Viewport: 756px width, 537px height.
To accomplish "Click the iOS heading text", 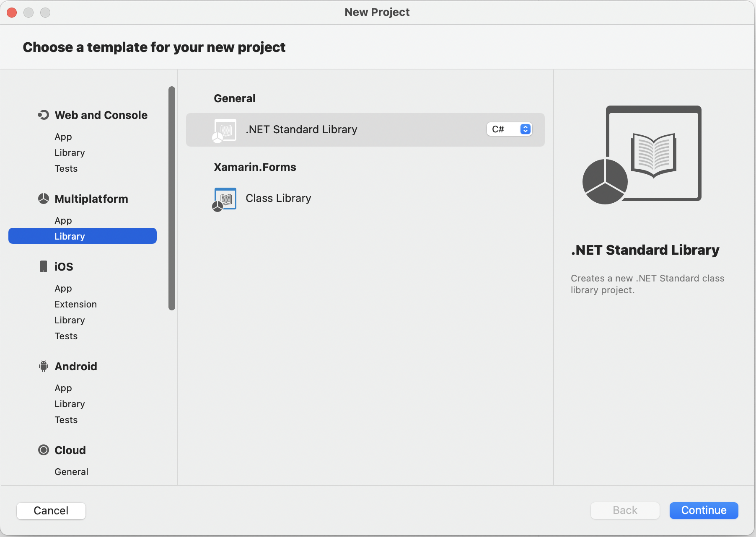I will click(x=64, y=266).
